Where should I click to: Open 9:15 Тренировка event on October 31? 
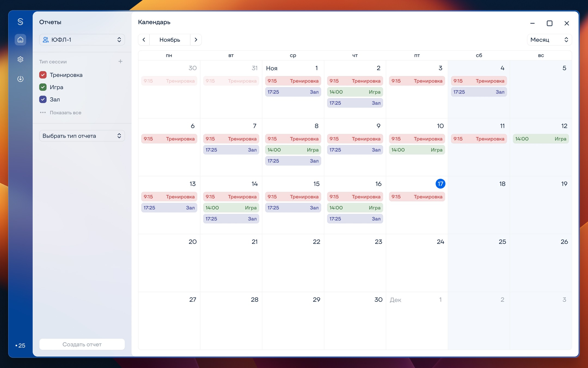tap(231, 81)
